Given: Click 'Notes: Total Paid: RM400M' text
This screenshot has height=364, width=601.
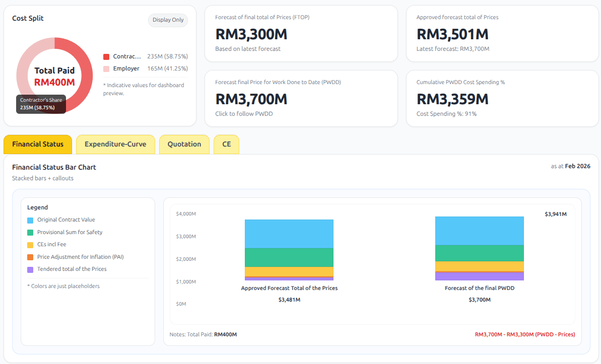Looking at the screenshot, I should pyautogui.click(x=203, y=334).
